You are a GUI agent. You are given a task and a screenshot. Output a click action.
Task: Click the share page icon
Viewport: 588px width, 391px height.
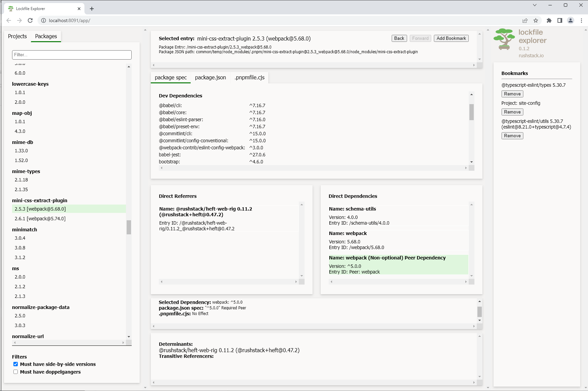(x=525, y=20)
